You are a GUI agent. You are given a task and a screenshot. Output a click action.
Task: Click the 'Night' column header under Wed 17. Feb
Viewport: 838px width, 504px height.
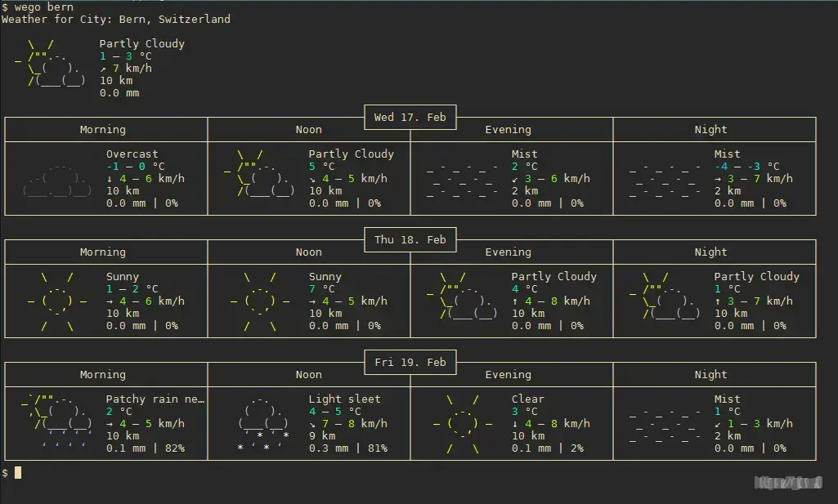pos(710,130)
